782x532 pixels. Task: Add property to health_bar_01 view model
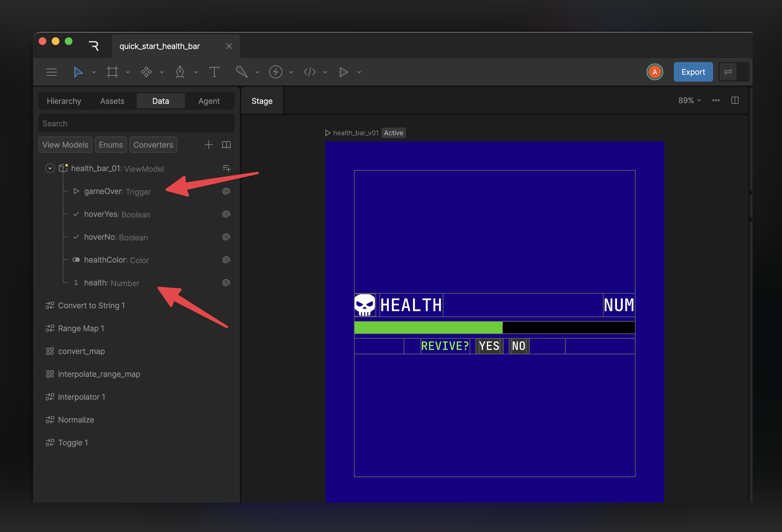(226, 168)
